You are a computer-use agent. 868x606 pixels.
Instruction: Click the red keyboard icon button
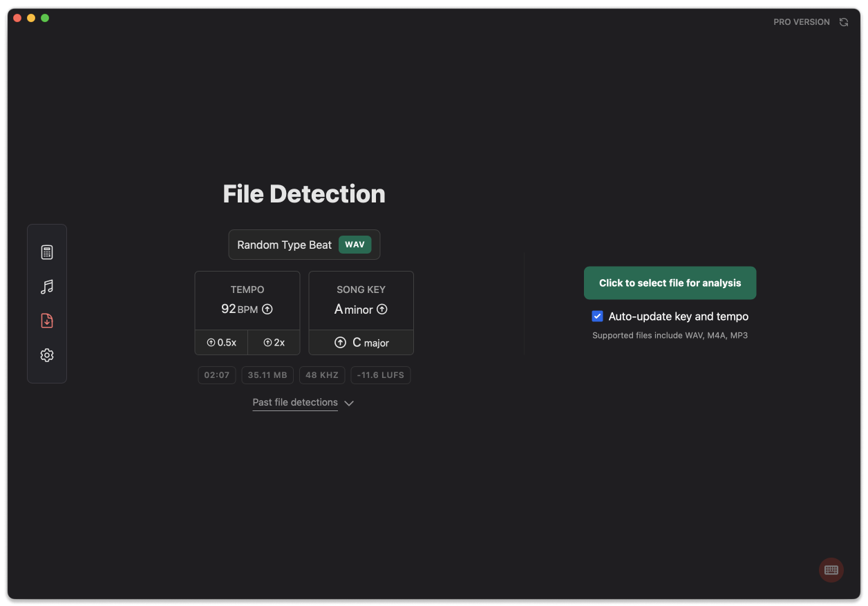coord(831,570)
